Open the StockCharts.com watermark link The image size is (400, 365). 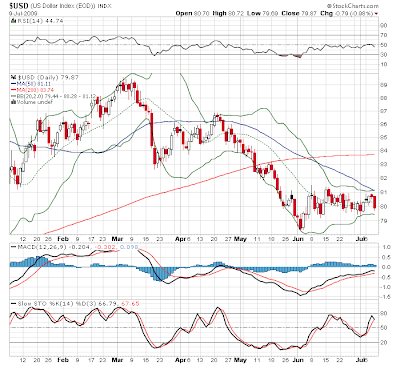(x=353, y=6)
